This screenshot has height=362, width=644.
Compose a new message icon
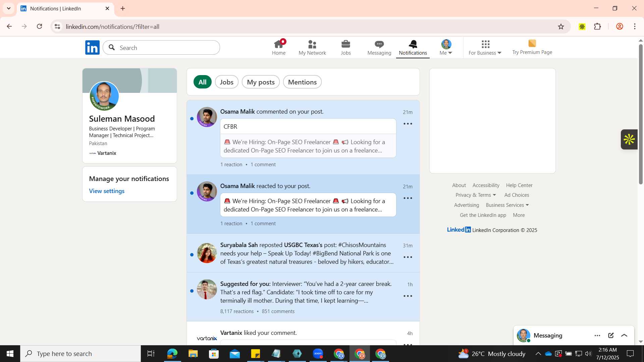point(611,336)
